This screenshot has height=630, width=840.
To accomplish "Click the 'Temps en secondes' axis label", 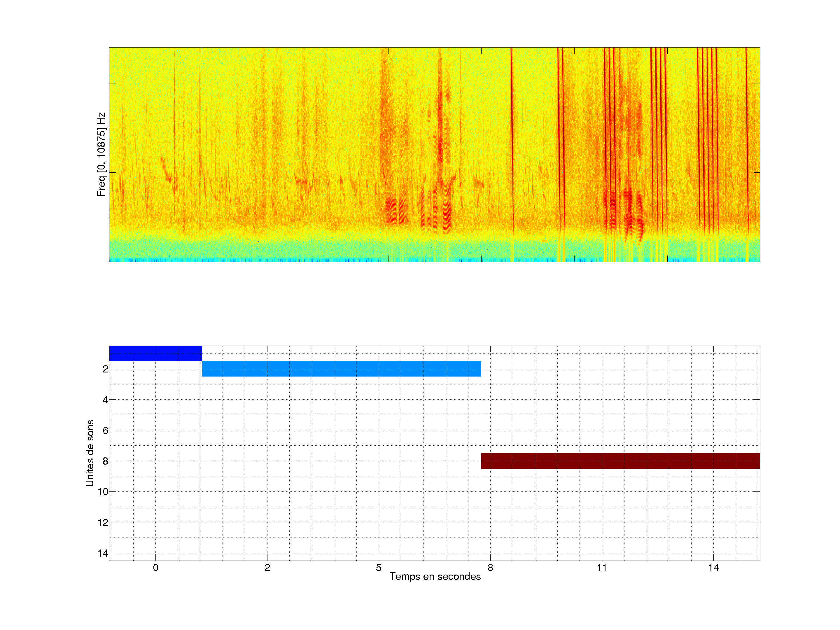I will pos(435,576).
